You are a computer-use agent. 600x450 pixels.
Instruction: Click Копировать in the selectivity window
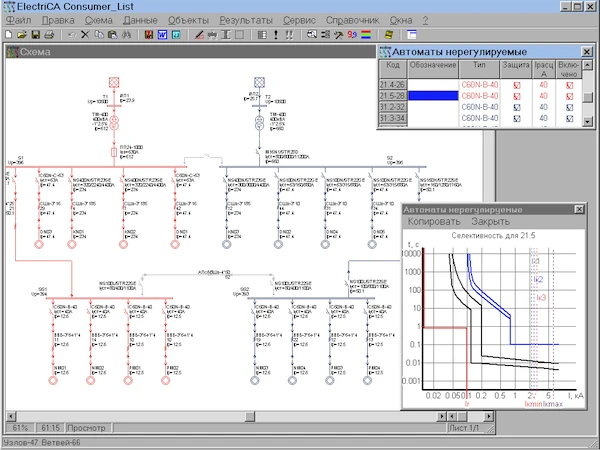click(x=436, y=221)
